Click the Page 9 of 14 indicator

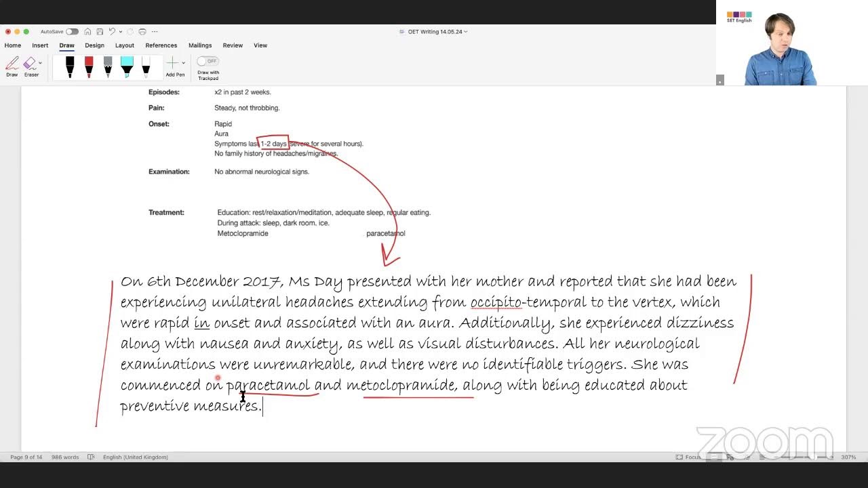[26, 457]
